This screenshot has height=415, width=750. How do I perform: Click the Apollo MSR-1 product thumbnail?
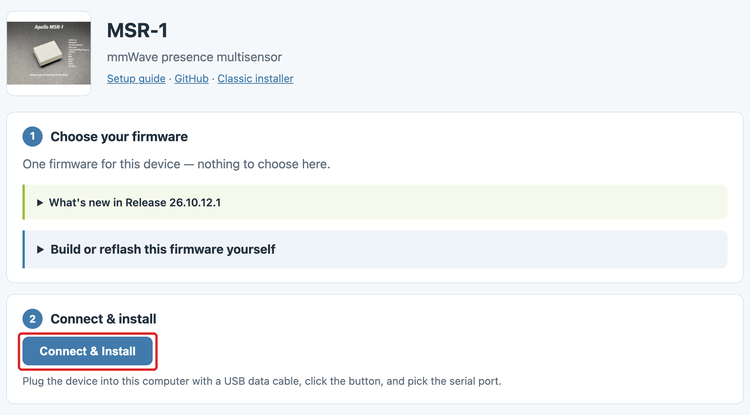pos(49,53)
